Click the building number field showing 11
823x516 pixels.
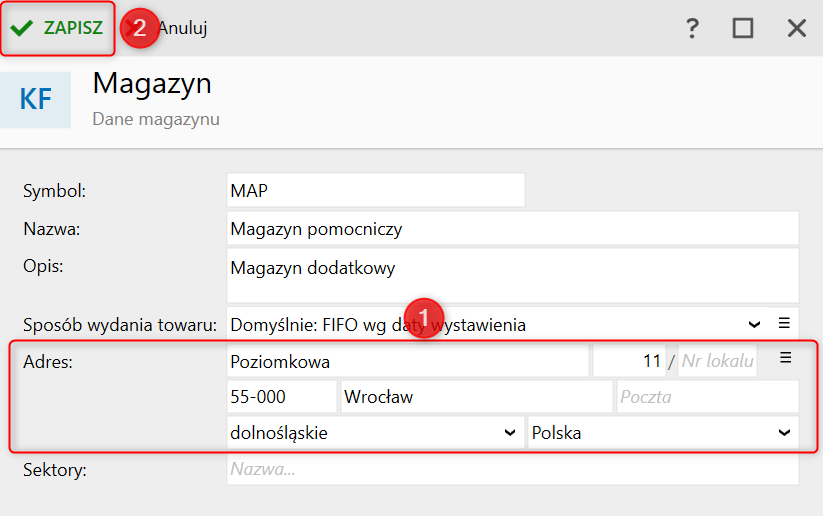click(629, 361)
